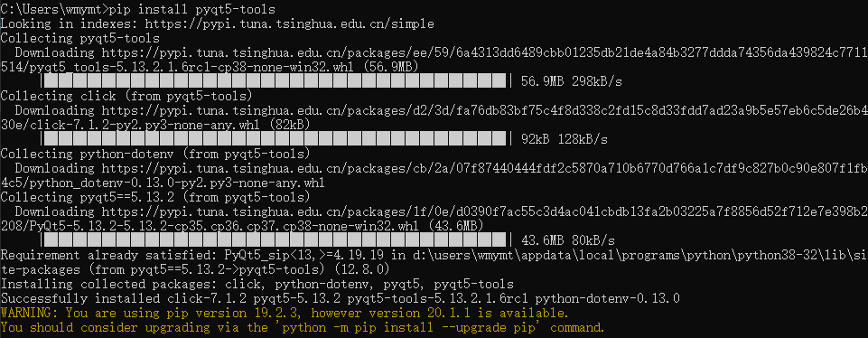
Task: Click the 'Collecting click' line
Action: click(126, 96)
